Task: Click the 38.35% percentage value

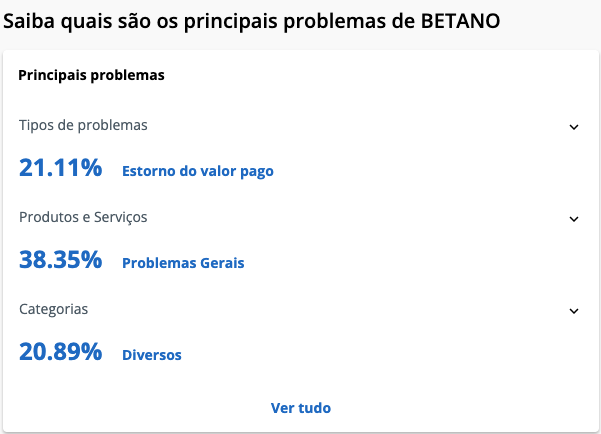Action: (x=61, y=260)
